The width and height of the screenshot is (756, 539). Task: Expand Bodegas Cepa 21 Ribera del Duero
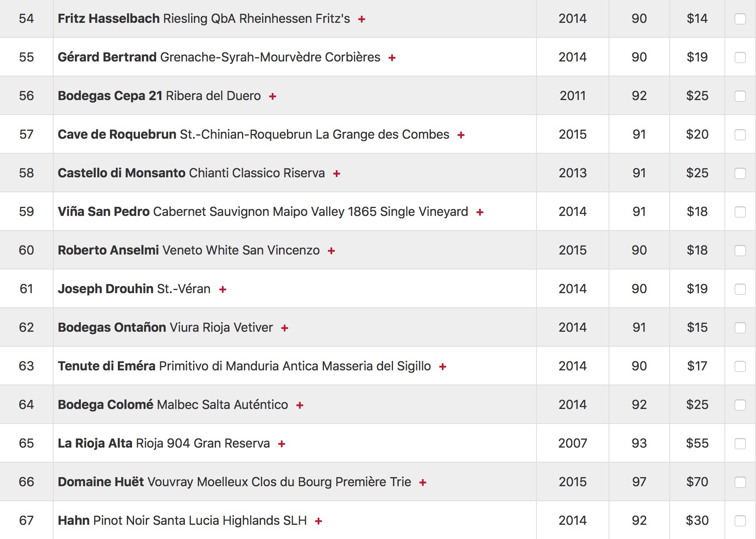[272, 96]
